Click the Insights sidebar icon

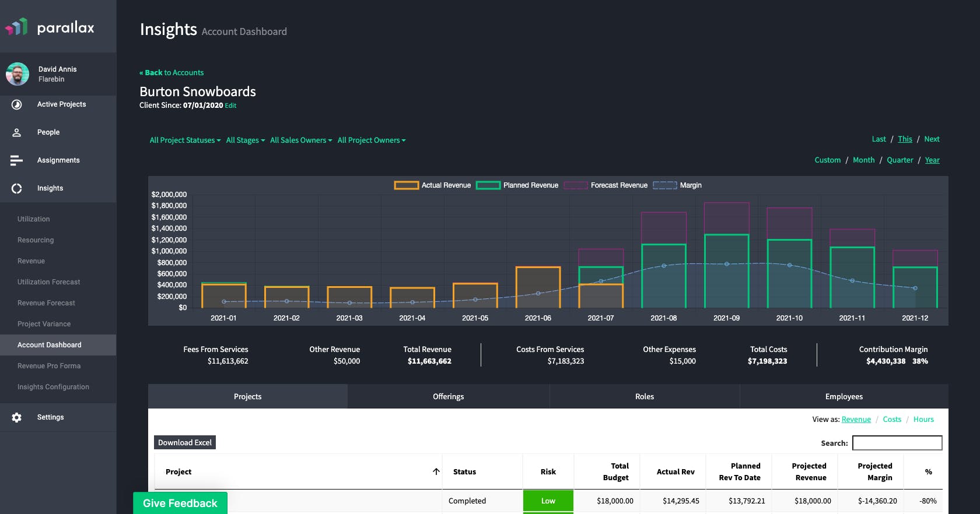click(17, 188)
